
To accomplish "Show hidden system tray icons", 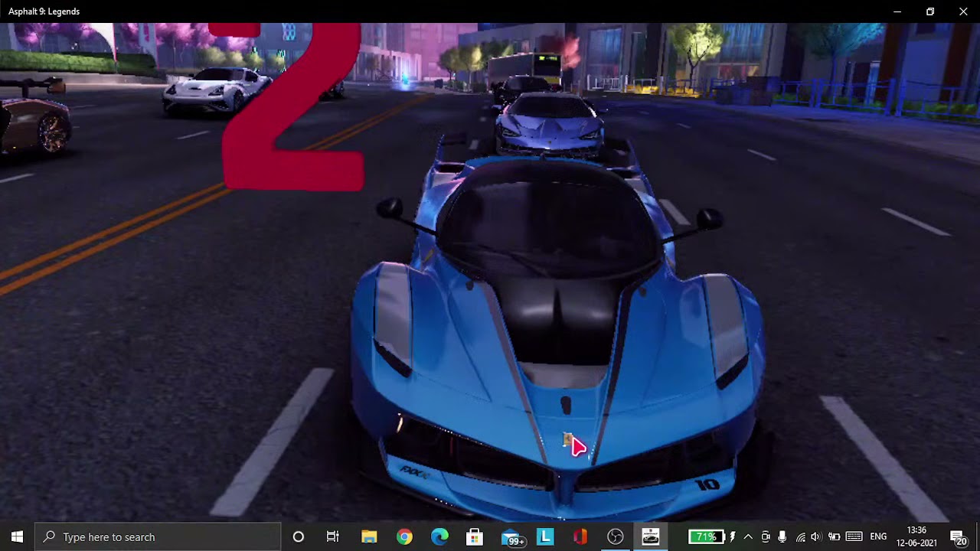I will coord(748,537).
